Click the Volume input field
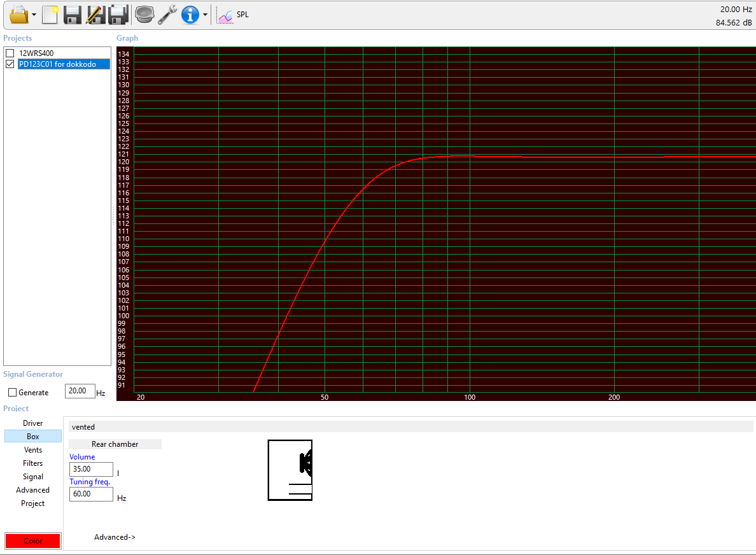 tap(91, 469)
